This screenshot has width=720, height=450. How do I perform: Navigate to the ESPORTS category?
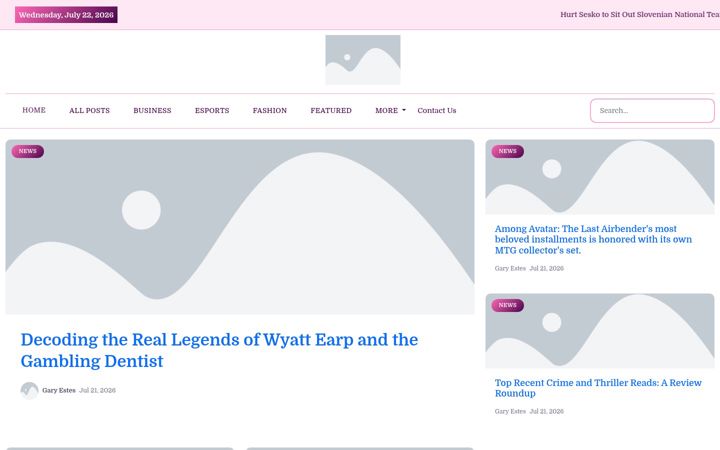[x=212, y=111]
